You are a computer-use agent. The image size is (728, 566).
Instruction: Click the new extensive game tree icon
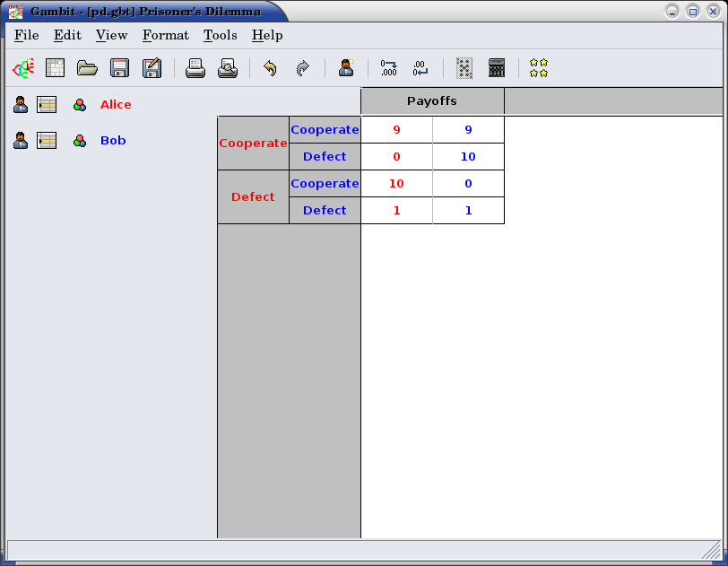click(22, 68)
